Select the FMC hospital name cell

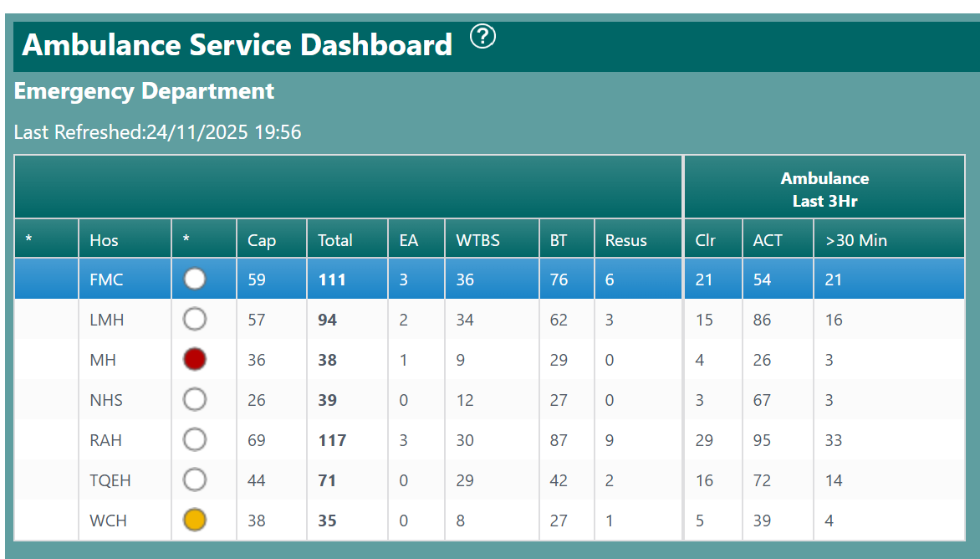tap(106, 279)
